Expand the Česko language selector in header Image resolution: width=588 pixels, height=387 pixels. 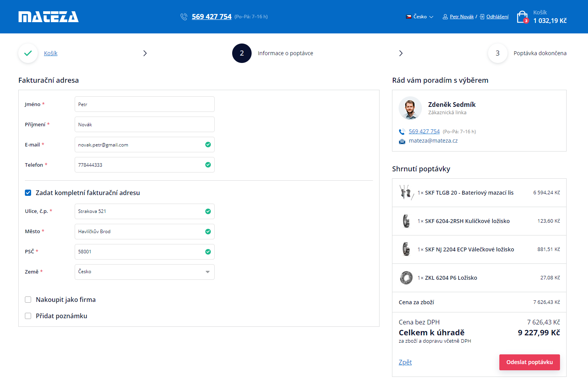click(x=420, y=17)
